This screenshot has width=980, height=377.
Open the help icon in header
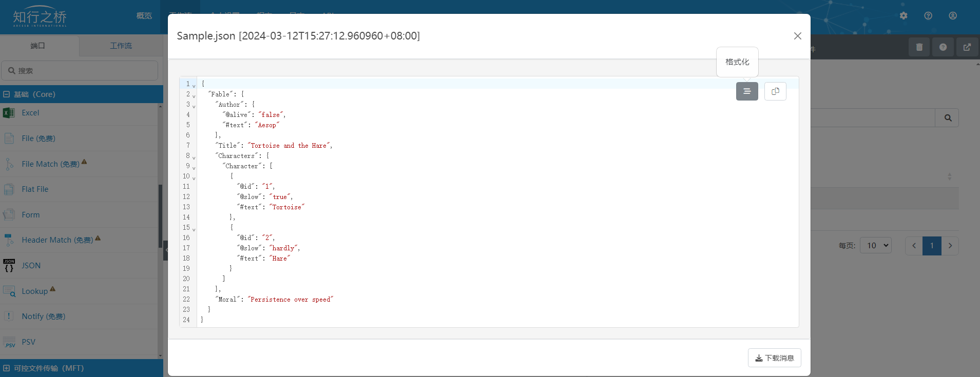click(x=928, y=16)
